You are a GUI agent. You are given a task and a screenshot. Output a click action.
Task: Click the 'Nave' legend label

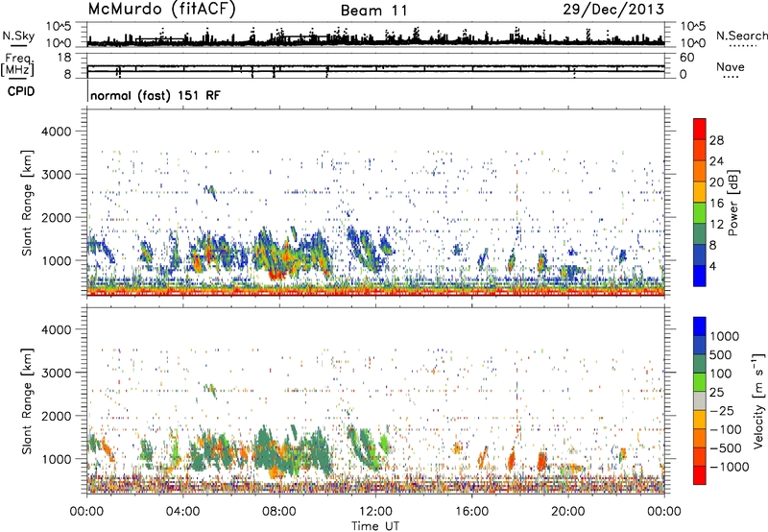point(731,67)
